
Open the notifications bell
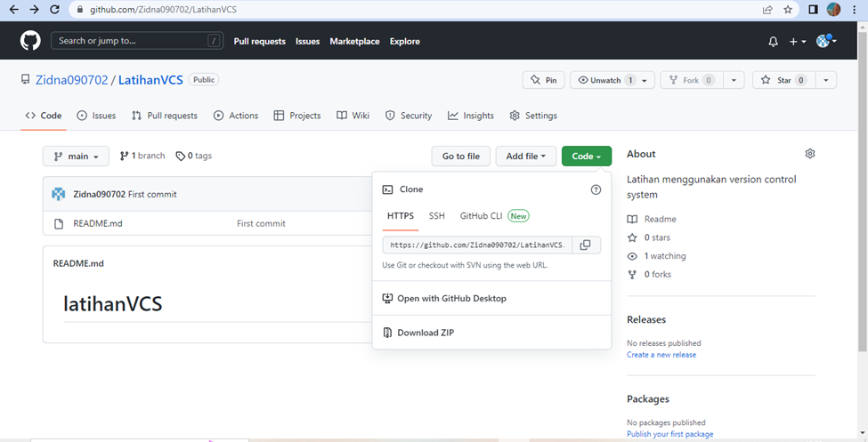[774, 42]
